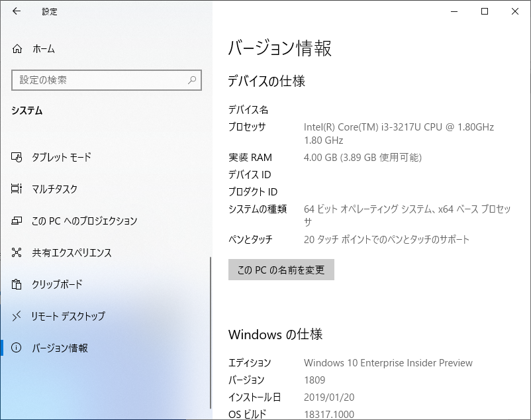531x420 pixels.
Task: Select the リモート デスクトップ icon
Action: click(x=17, y=316)
